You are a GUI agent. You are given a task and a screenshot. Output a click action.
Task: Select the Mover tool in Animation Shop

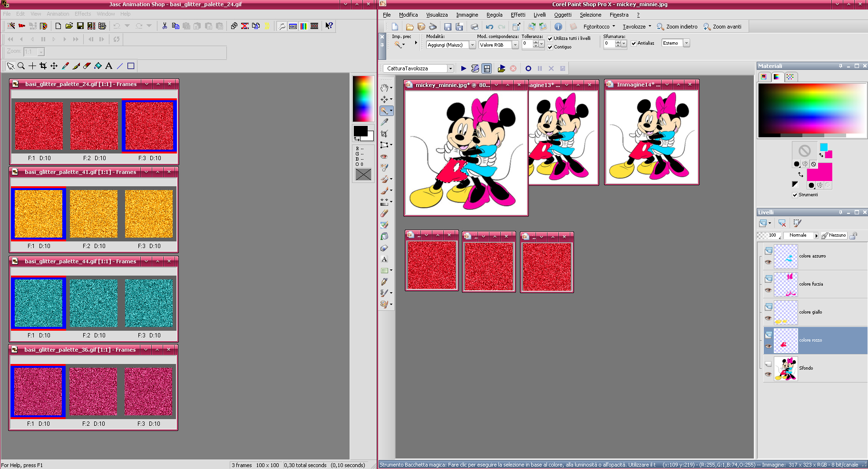click(54, 66)
